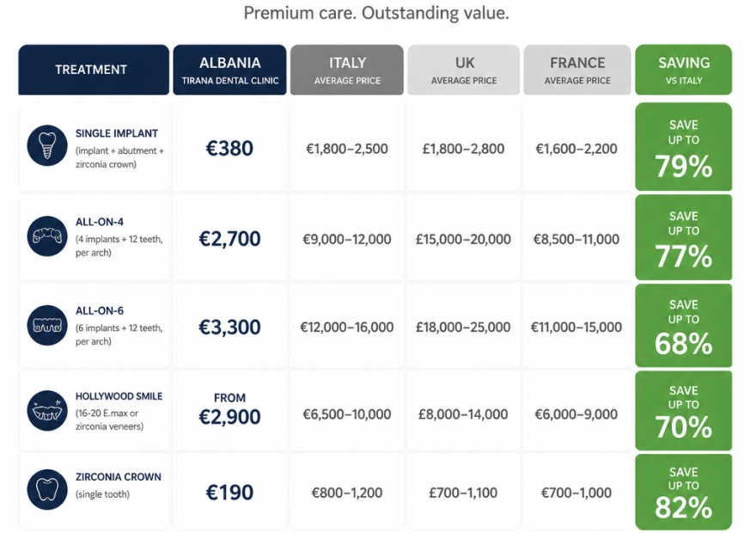This screenshot has width=756, height=533.
Task: Click the Save up to 68% badge
Action: pyautogui.click(x=684, y=326)
